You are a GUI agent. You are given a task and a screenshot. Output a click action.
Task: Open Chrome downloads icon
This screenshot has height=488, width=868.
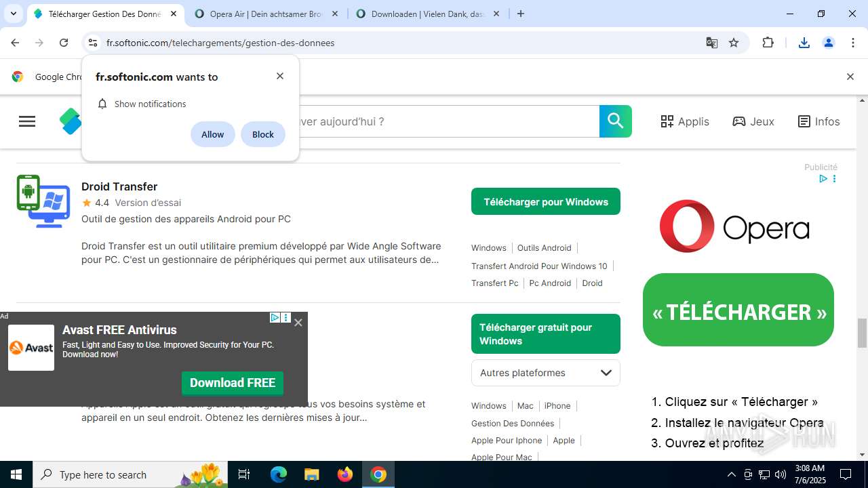[804, 43]
